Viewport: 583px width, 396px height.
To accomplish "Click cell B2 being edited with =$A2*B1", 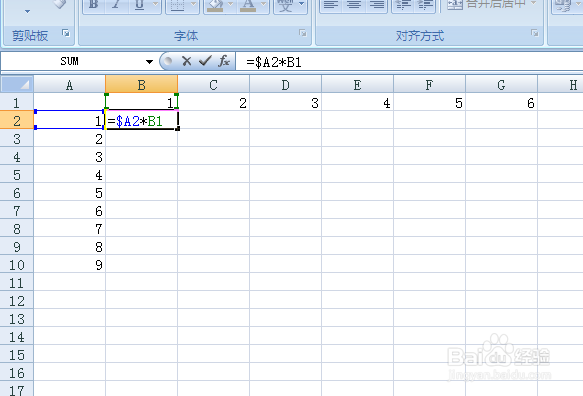I will pyautogui.click(x=142, y=120).
